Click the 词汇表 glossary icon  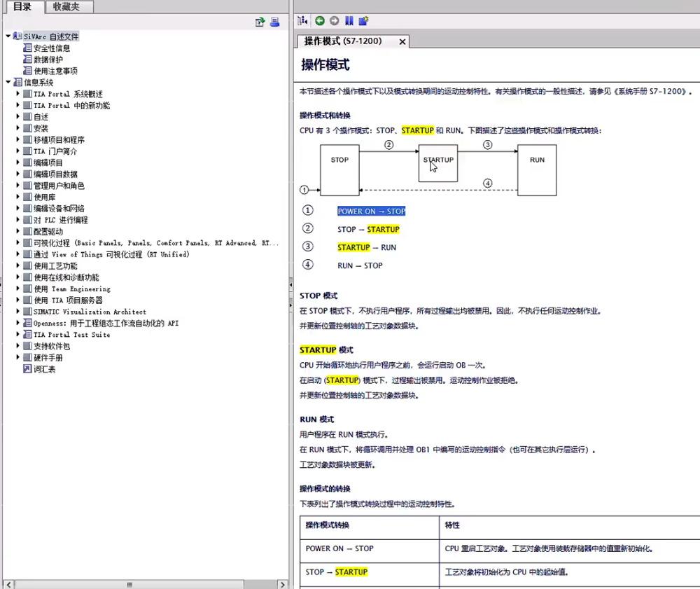click(x=27, y=369)
